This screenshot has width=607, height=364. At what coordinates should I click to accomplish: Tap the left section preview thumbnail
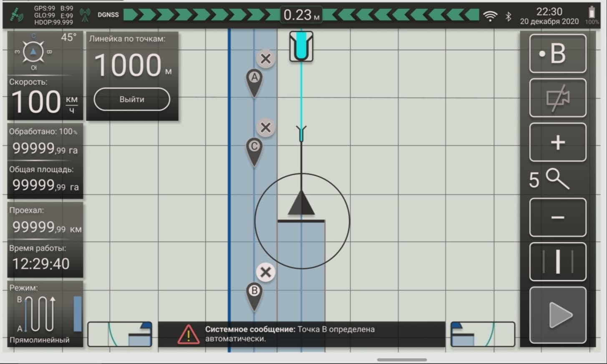[x=120, y=334]
